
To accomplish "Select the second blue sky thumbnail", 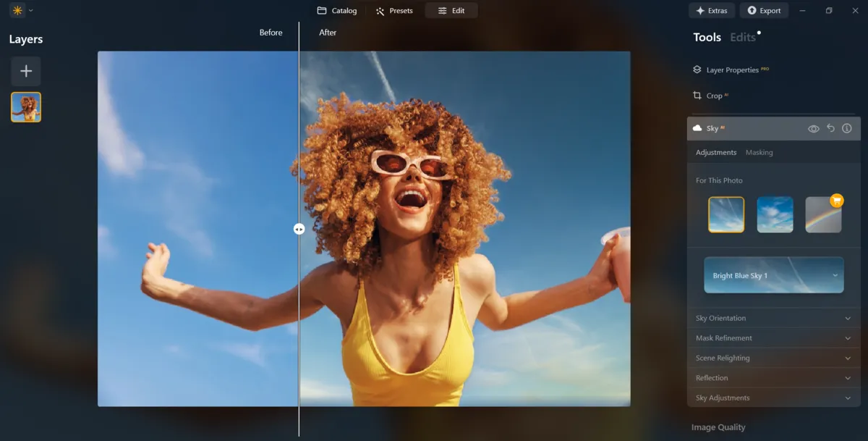I will [775, 214].
